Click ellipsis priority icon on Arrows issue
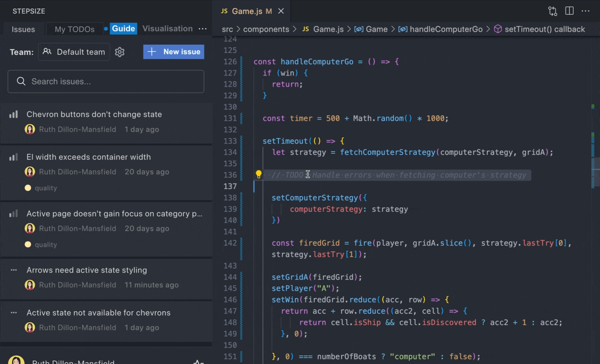Viewport: 600px width, 364px height. point(14,270)
